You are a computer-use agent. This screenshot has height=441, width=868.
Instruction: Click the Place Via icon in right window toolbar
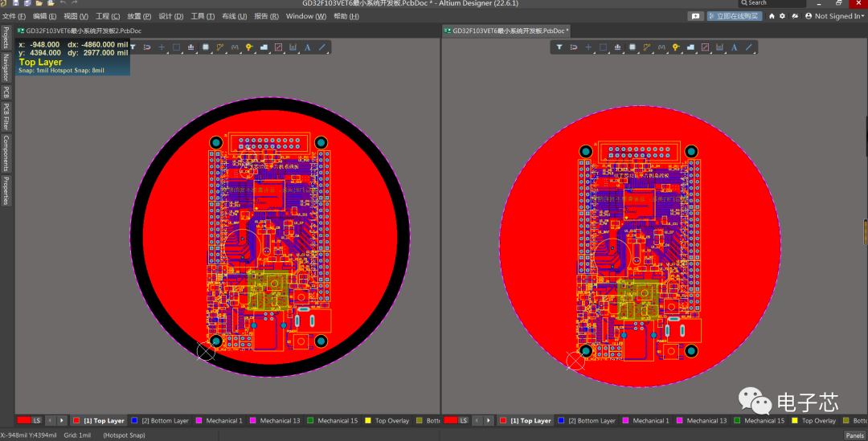click(676, 47)
